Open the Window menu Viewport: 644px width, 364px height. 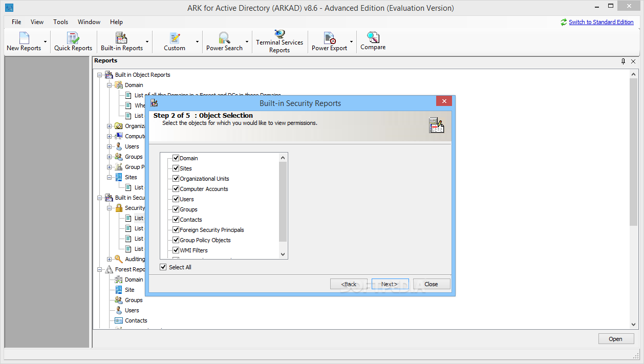pos(89,22)
